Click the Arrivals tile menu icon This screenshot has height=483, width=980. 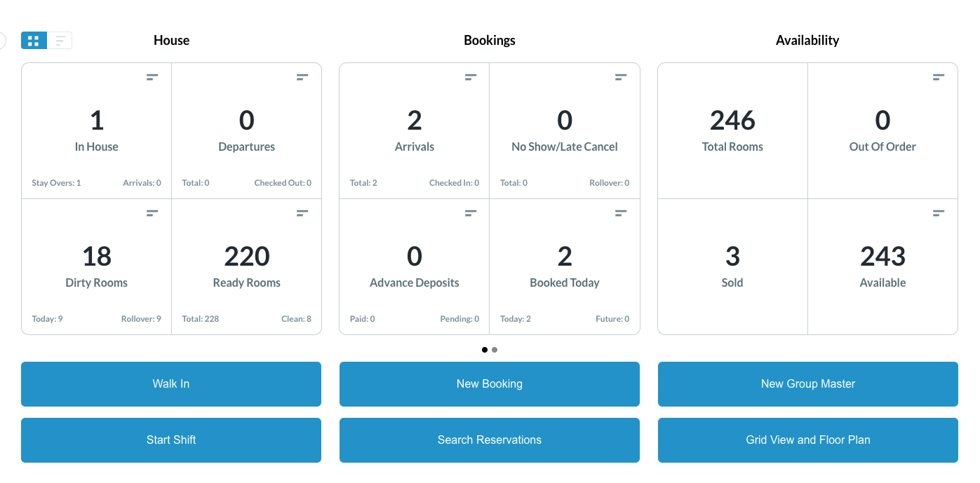coord(471,77)
